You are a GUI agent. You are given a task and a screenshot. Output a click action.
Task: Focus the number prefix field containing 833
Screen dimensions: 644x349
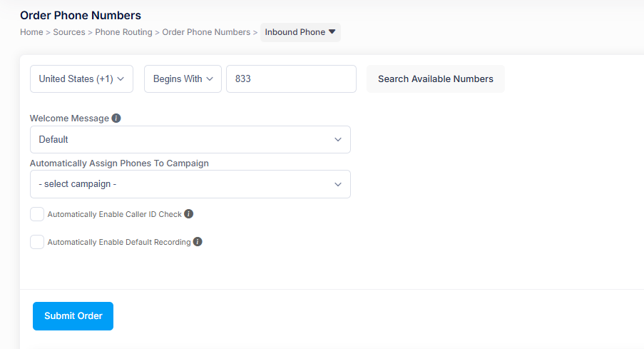(x=291, y=79)
